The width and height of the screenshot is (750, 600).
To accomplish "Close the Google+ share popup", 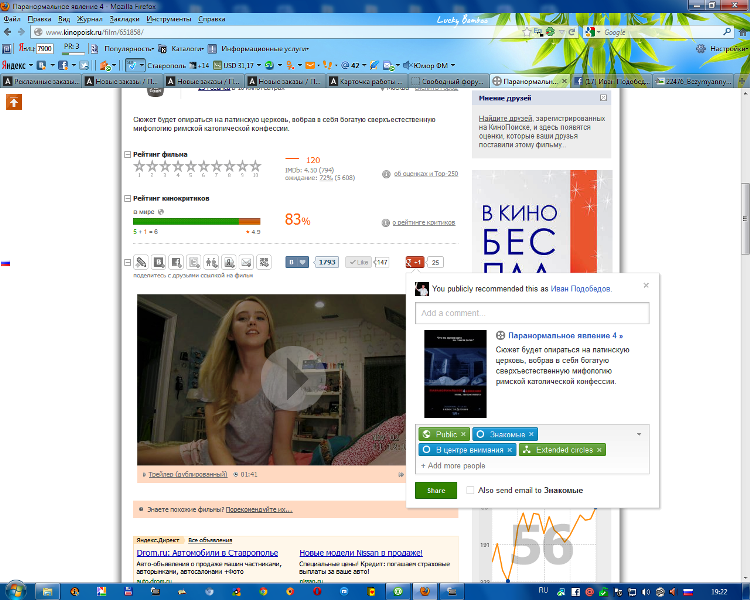I will (646, 286).
